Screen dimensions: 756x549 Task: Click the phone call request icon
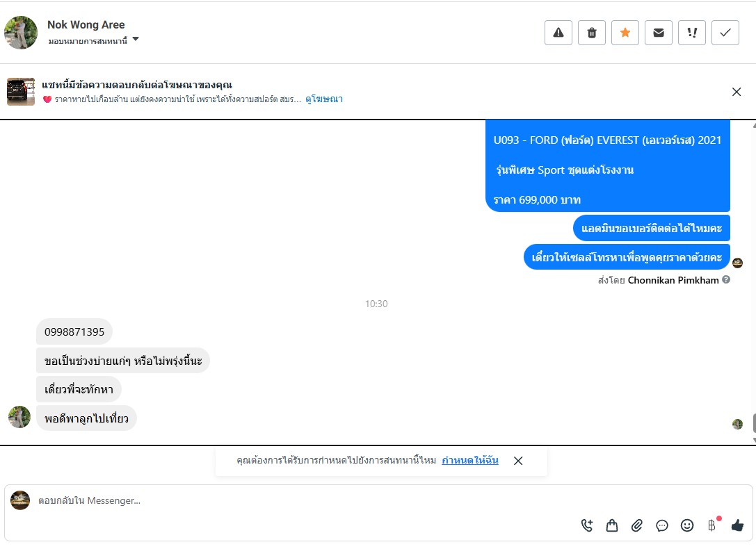(587, 525)
